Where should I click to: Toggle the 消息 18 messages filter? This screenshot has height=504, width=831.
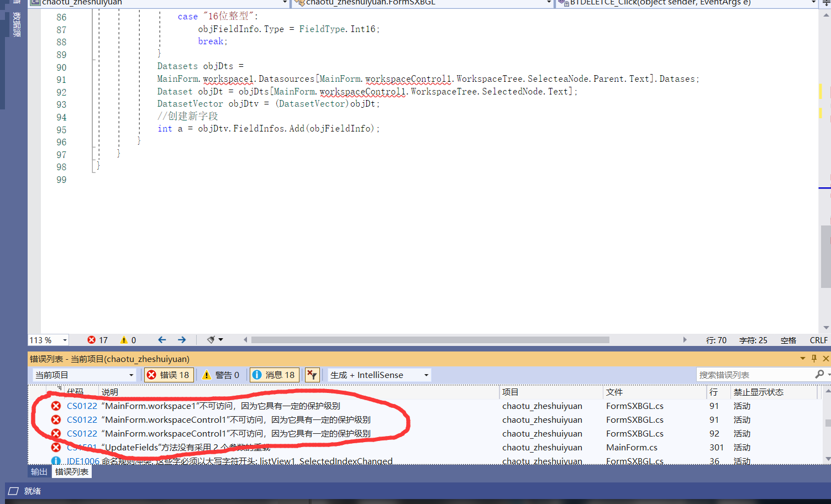point(275,375)
